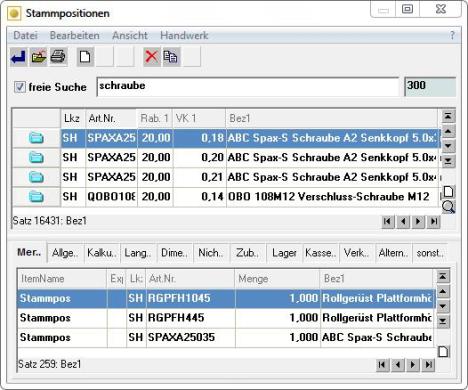Jump to first record in upper table navigator
This screenshot has height=390, width=468.
(387, 221)
